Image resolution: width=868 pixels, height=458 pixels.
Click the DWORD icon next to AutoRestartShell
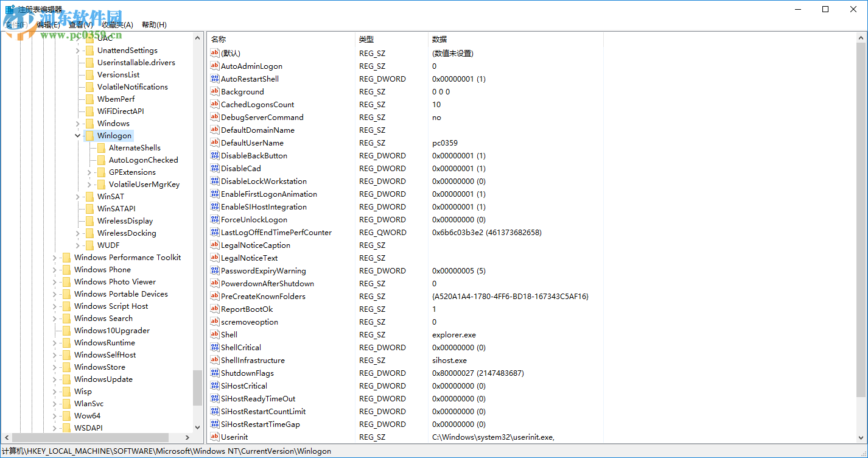coord(215,79)
